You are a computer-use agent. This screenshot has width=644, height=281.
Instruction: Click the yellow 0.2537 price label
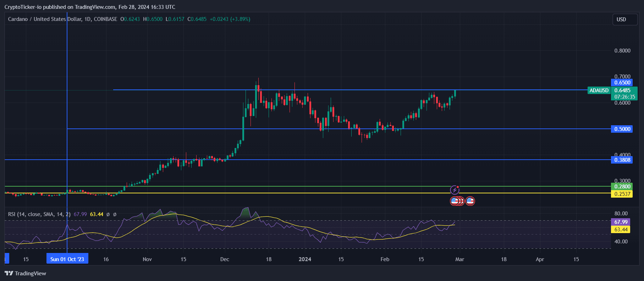(x=622, y=194)
